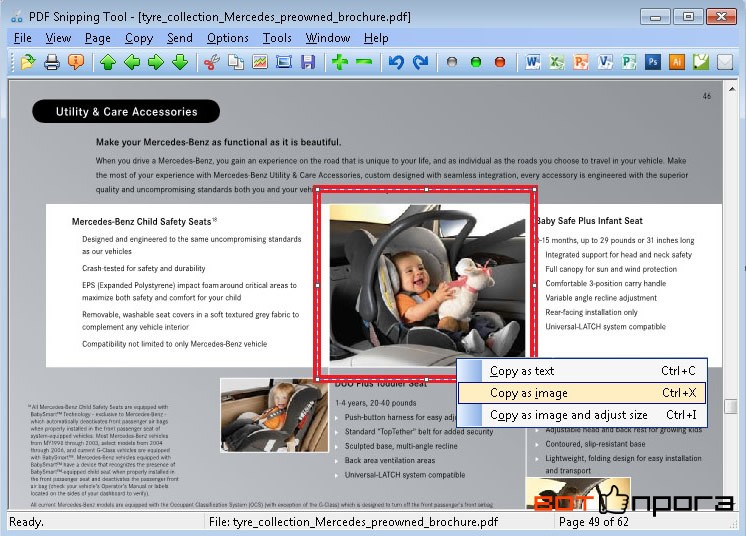Click the gray round toolbar button
The width and height of the screenshot is (746, 536).
pyautogui.click(x=452, y=62)
